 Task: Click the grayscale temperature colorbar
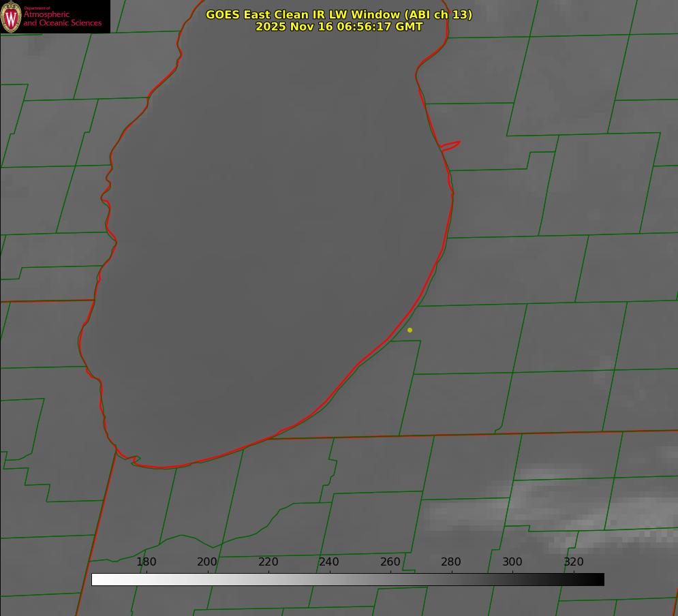[x=348, y=579]
